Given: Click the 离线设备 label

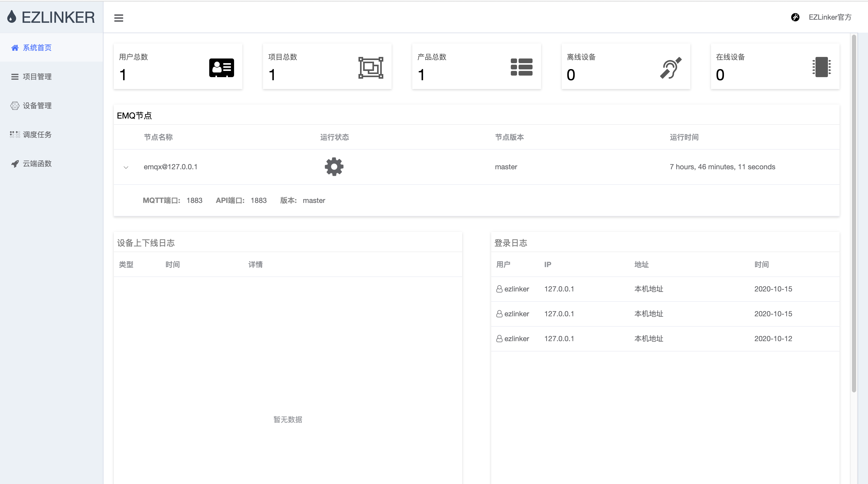Looking at the screenshot, I should pyautogui.click(x=581, y=57).
